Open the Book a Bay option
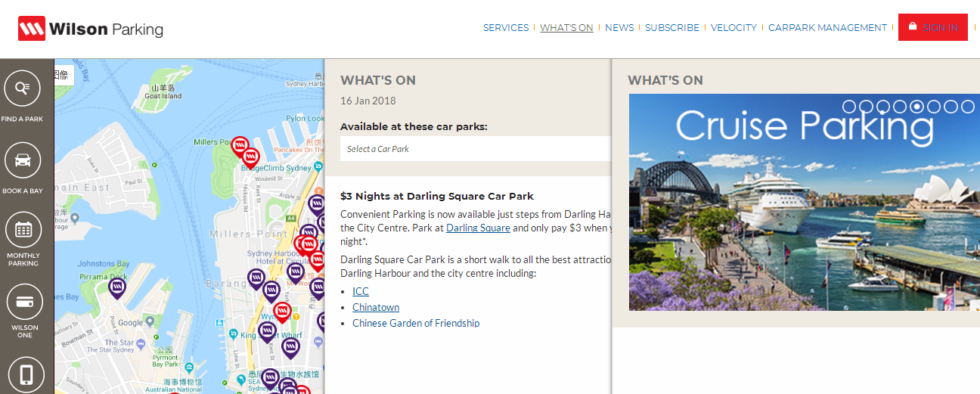This screenshot has height=394, width=980. [23, 168]
